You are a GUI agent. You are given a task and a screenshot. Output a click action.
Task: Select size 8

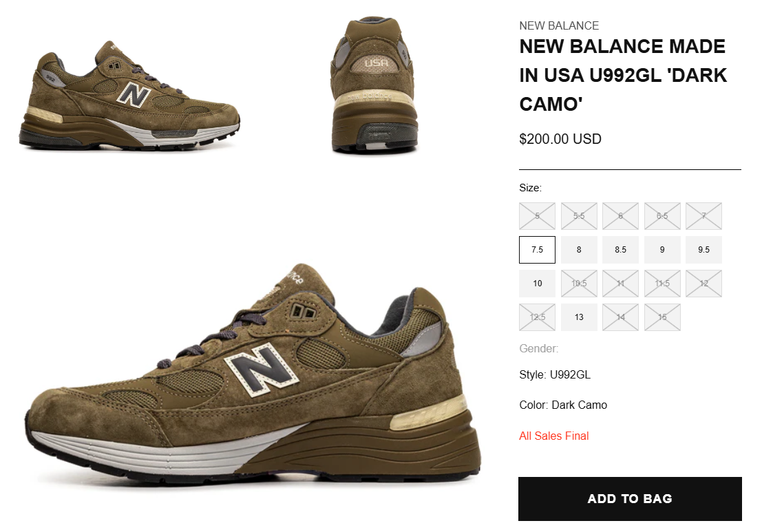pyautogui.click(x=579, y=250)
